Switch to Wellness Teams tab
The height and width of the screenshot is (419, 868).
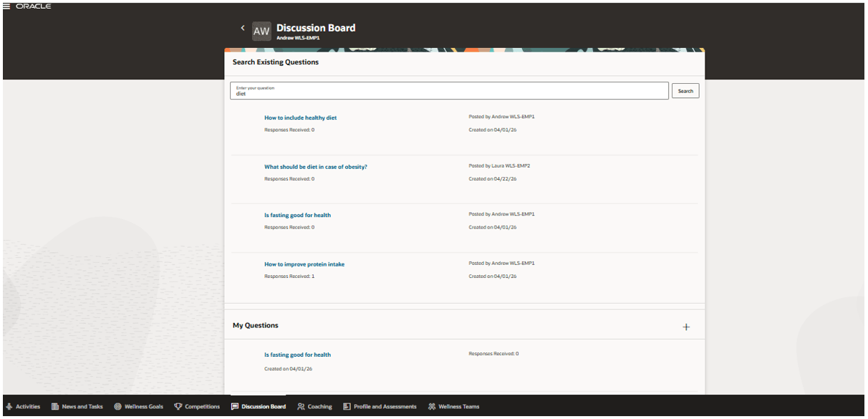pos(454,406)
